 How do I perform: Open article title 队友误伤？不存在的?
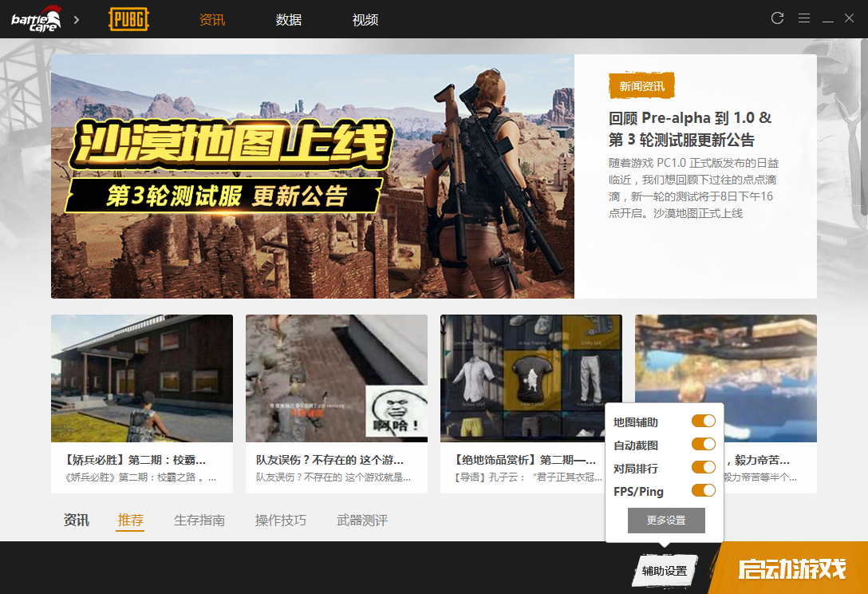[330, 460]
